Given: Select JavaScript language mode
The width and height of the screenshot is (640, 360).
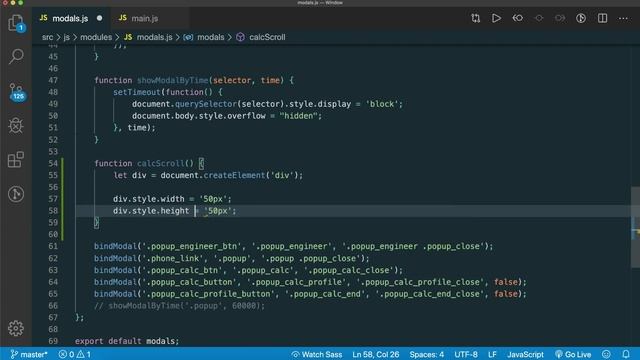Looking at the screenshot, I should tap(525, 354).
